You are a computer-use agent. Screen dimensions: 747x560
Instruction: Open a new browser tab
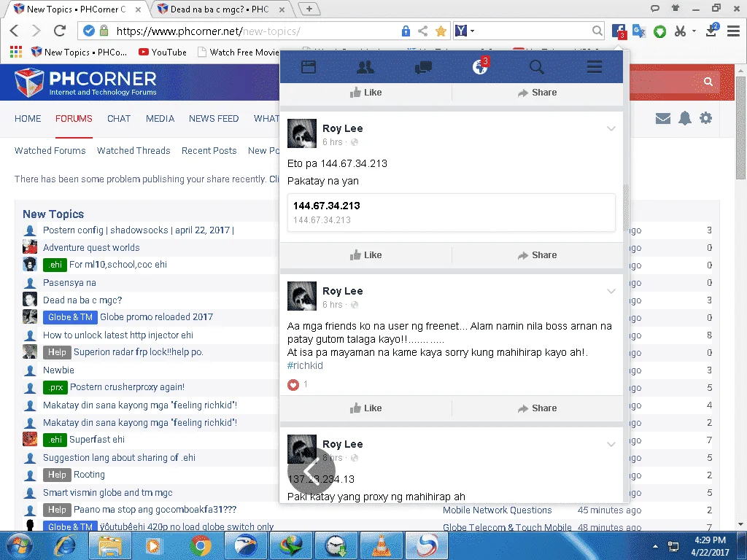coord(309,9)
